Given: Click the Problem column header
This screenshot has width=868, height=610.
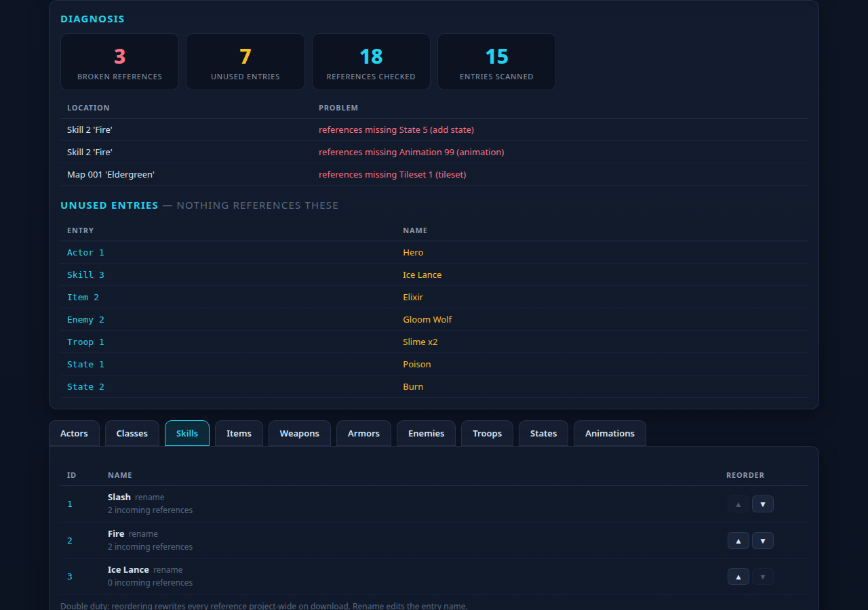Looking at the screenshot, I should [338, 108].
